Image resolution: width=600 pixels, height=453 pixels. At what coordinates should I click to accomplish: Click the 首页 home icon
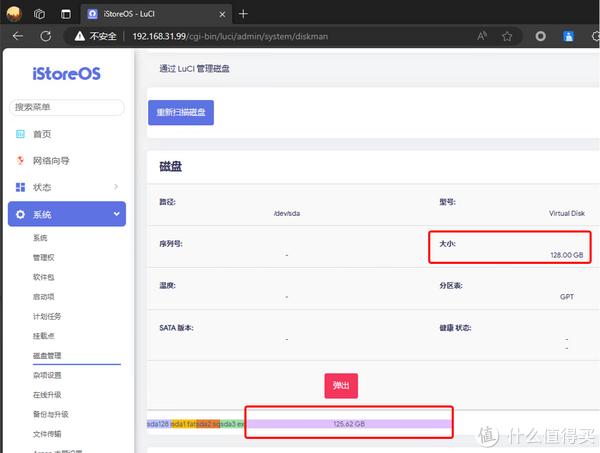click(20, 134)
